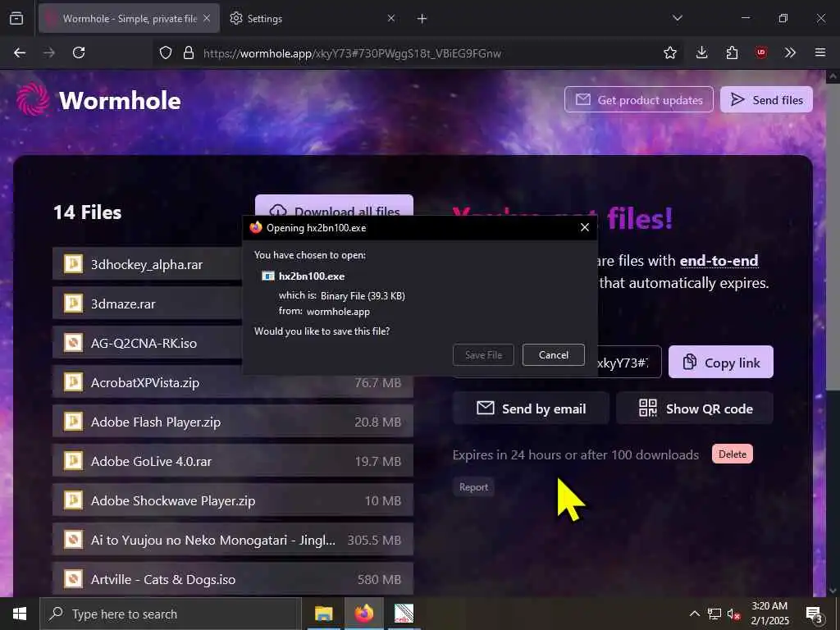The width and height of the screenshot is (840, 630).
Task: Open File Explorer from the taskbar
Action: click(323, 614)
